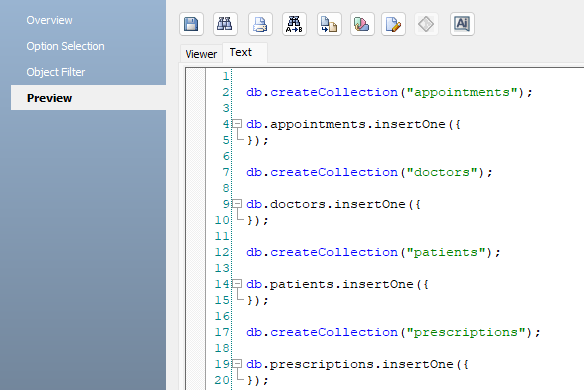Open the Find binoculars tool
Screen dimensions: 584x390
225,24
